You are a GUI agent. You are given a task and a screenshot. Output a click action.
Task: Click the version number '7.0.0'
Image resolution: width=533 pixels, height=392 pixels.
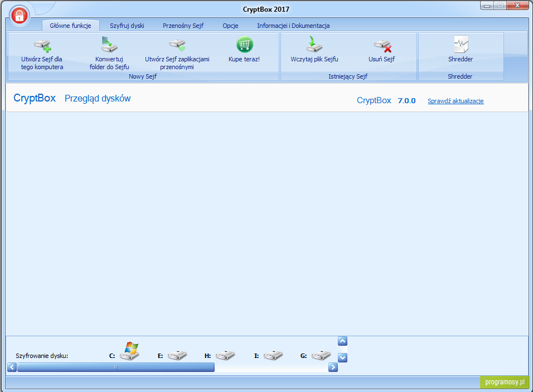coord(406,100)
